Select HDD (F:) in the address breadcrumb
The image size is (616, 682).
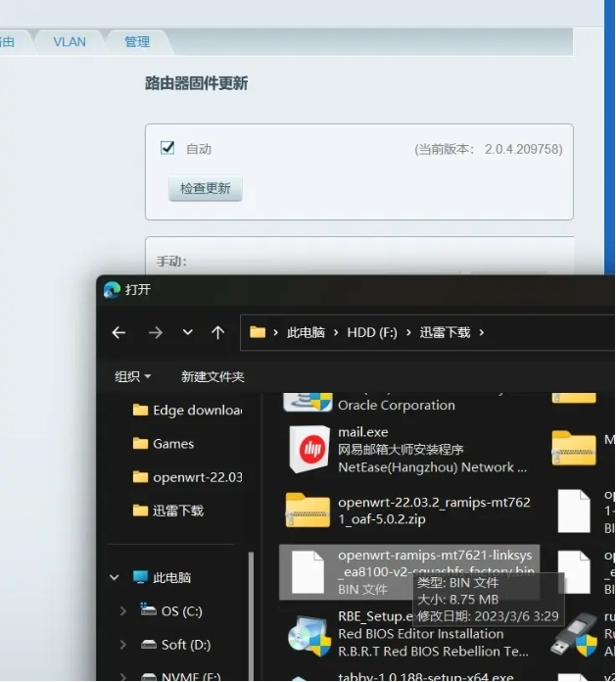pyautogui.click(x=372, y=333)
